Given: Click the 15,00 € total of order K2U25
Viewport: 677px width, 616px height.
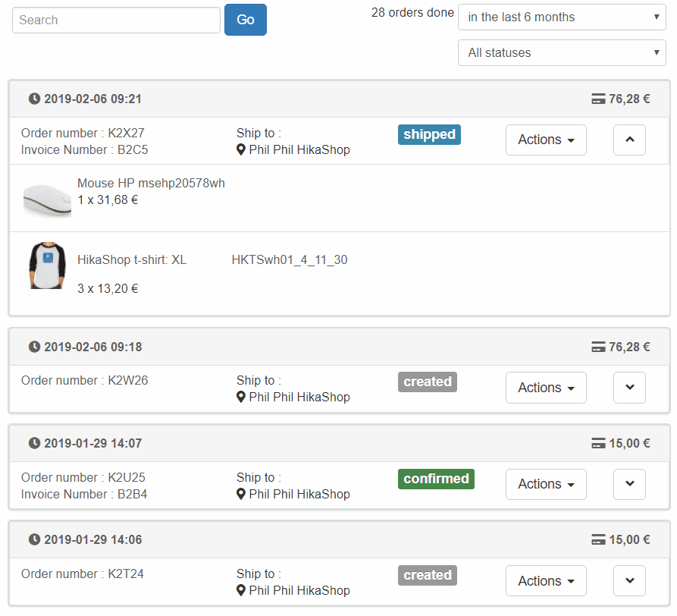Looking at the screenshot, I should [x=629, y=443].
